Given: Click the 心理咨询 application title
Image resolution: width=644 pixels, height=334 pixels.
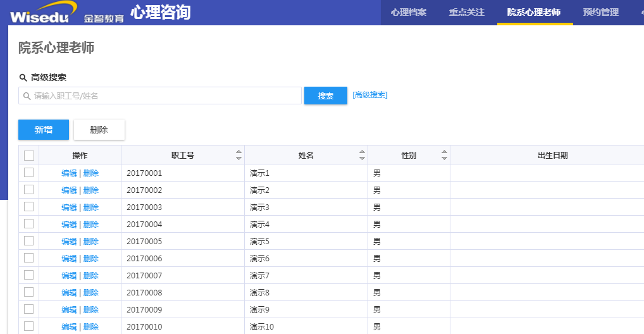Looking at the screenshot, I should coord(161,12).
